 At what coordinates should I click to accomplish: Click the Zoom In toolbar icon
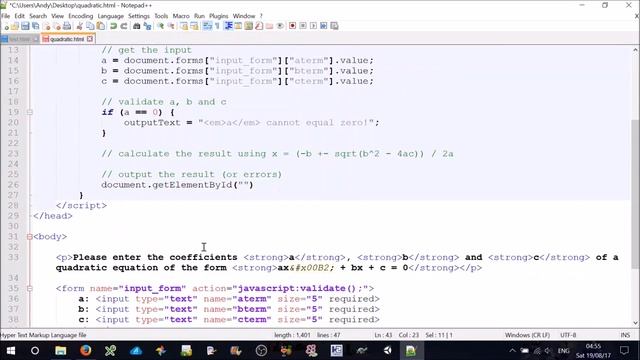click(160, 26)
